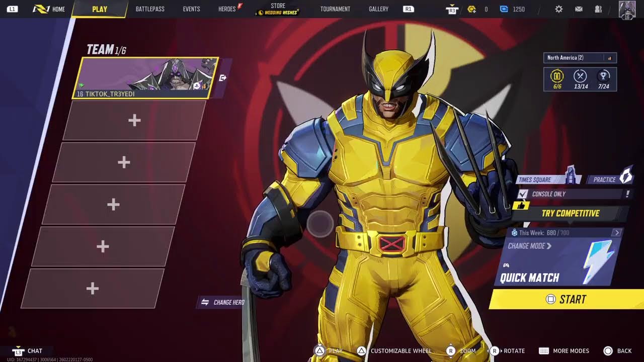Open the HOME tab

pos(49,9)
